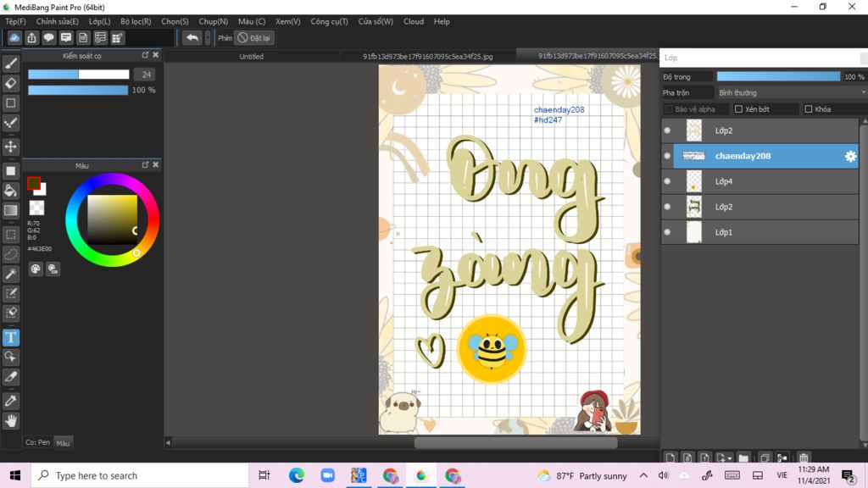Screen dimensions: 868x488
Task: Toggle visibility of Lớp4 layer
Action: [667, 181]
